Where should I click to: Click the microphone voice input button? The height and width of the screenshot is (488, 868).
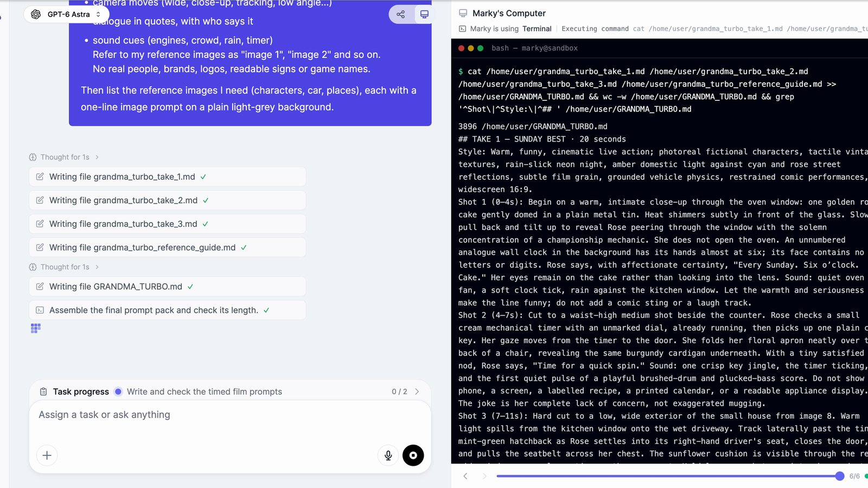(x=388, y=455)
